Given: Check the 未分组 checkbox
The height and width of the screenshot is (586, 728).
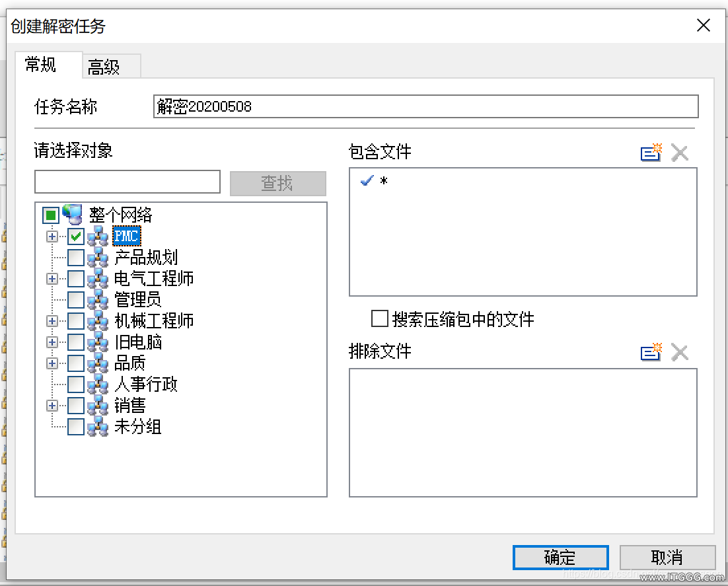Looking at the screenshot, I should (76, 427).
